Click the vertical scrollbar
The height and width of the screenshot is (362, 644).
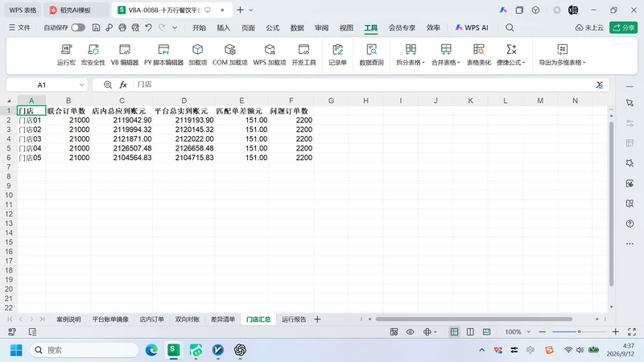coord(611,204)
